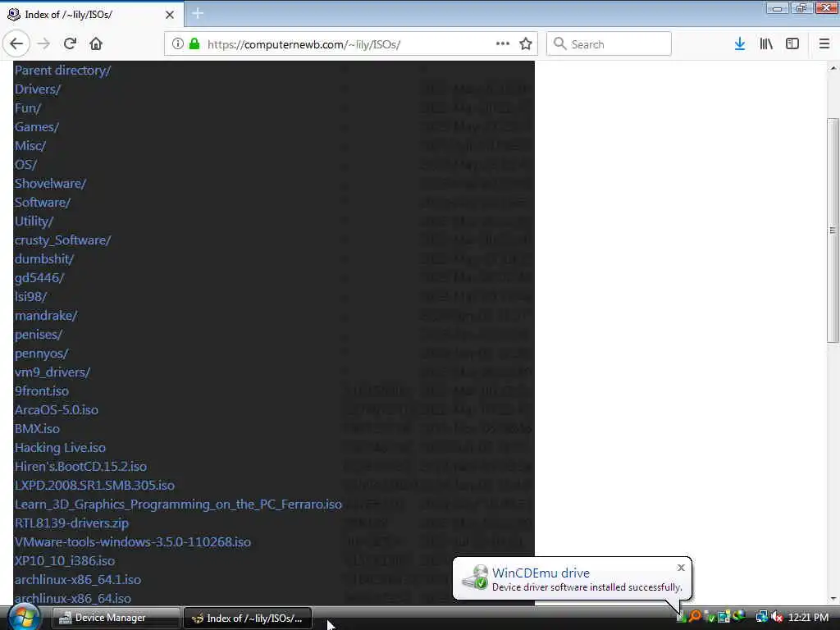Open the Windows Start orb
Viewport: 840px width, 630px height.
click(24, 617)
